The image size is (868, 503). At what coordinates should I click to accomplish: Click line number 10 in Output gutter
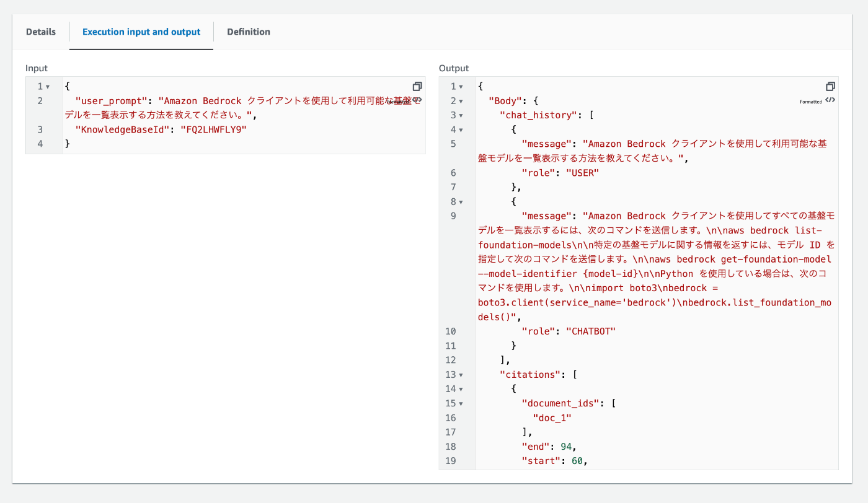tap(451, 331)
